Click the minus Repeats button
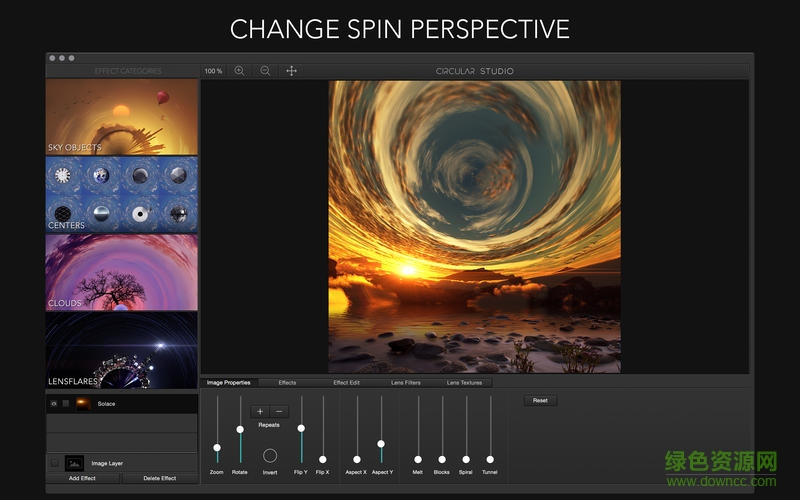This screenshot has height=500, width=800. [x=279, y=411]
